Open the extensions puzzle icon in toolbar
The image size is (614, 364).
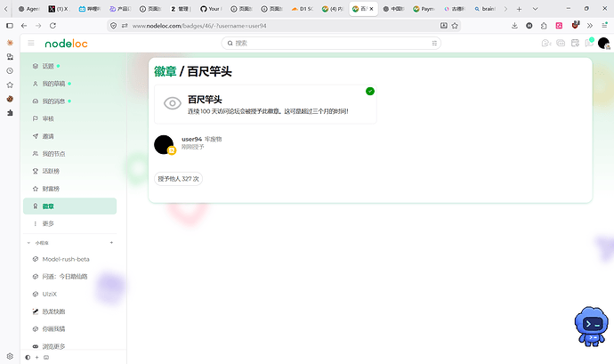coord(544,26)
